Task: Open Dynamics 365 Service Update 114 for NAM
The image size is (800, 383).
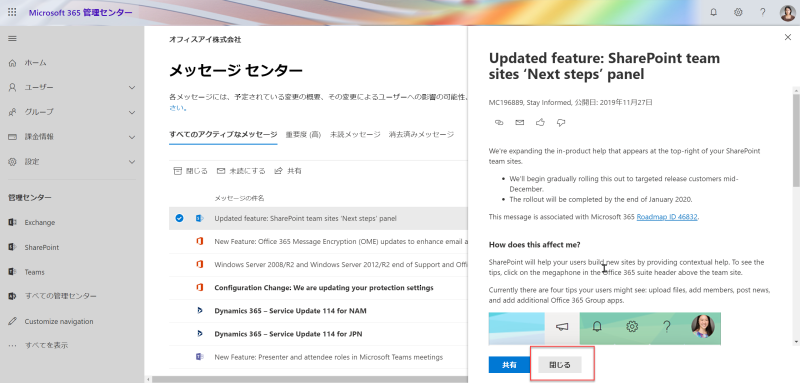Action: point(290,311)
